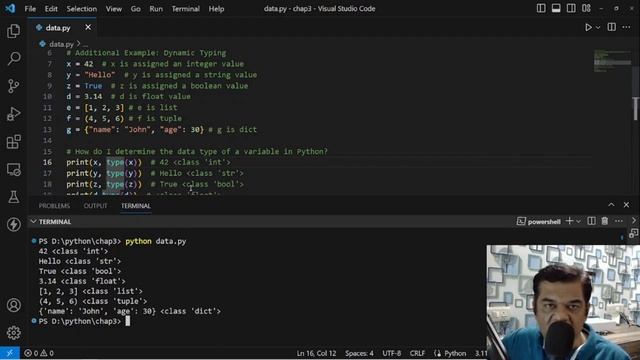640x360 pixels.
Task: Kill the terminal with trash icon
Action: point(604,221)
